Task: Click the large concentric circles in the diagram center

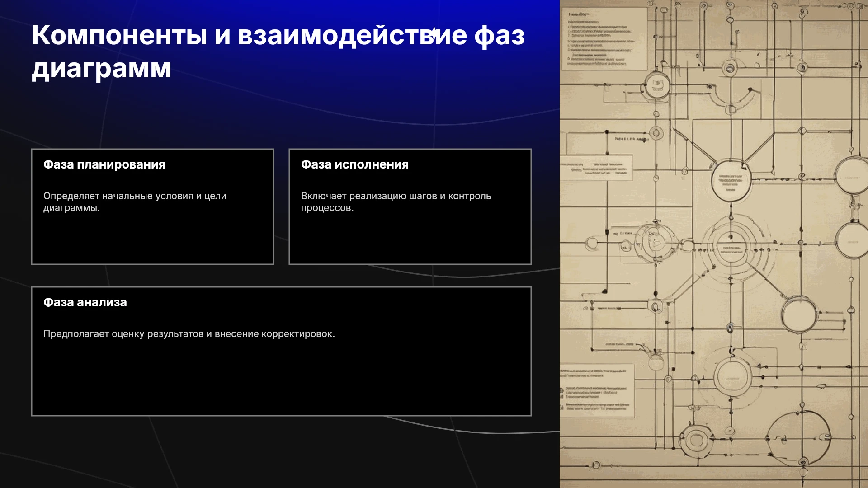Action: (x=731, y=247)
